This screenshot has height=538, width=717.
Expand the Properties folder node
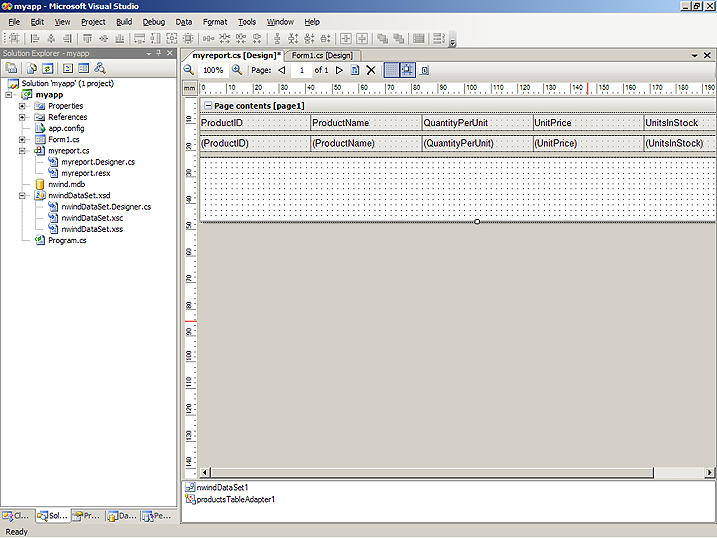click(21, 106)
